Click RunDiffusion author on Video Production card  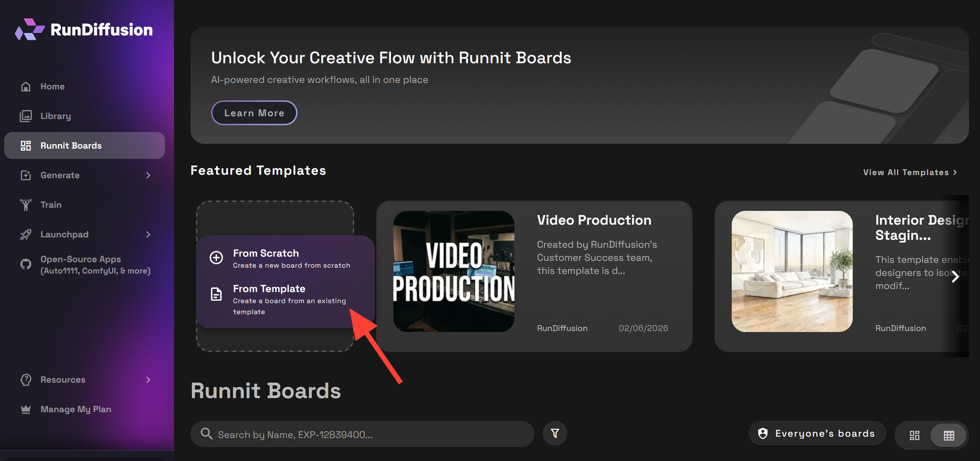point(562,328)
